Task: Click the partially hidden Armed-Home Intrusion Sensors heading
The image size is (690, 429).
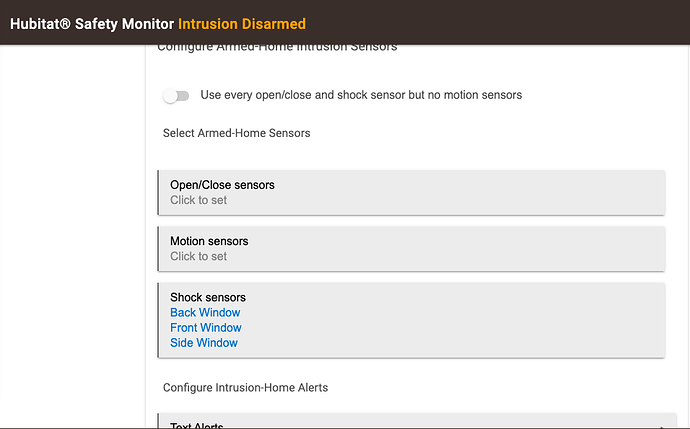Action: (x=277, y=48)
